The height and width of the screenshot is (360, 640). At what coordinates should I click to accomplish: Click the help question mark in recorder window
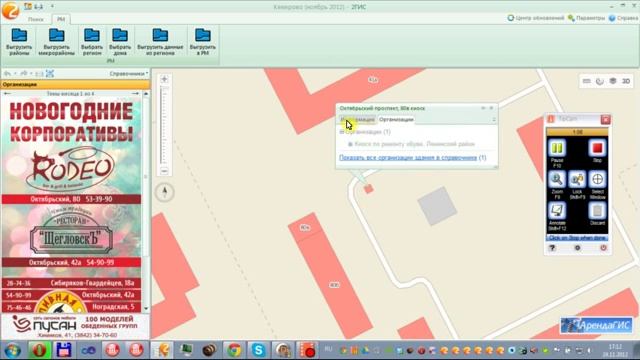[552, 248]
